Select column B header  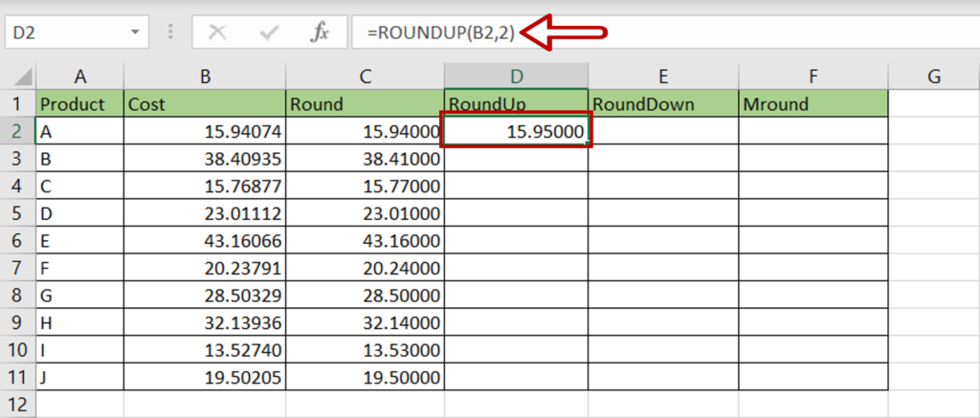(205, 77)
